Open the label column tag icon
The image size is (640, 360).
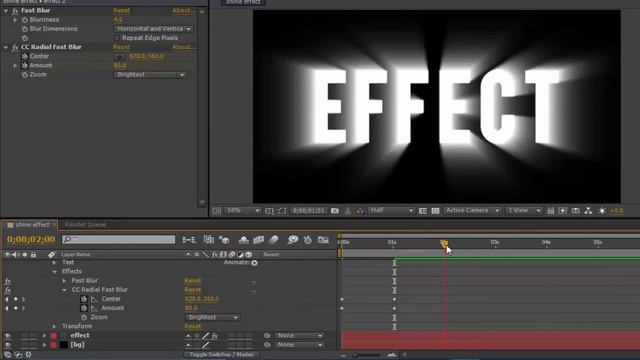(51, 255)
